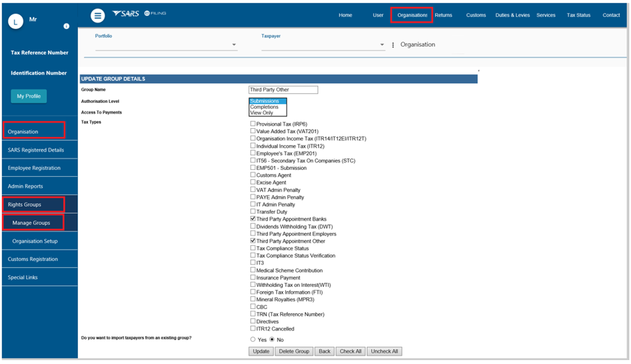Enable the Tax Compliance Status checkbox

tap(253, 248)
